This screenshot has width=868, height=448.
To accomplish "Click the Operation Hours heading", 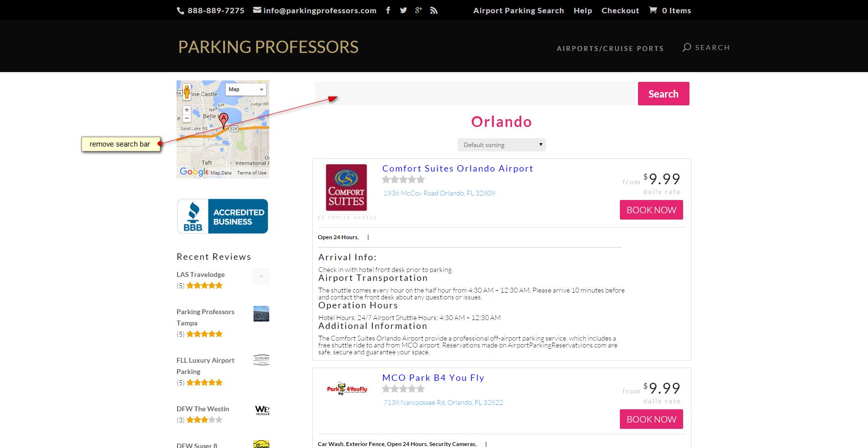I will coord(358,305).
